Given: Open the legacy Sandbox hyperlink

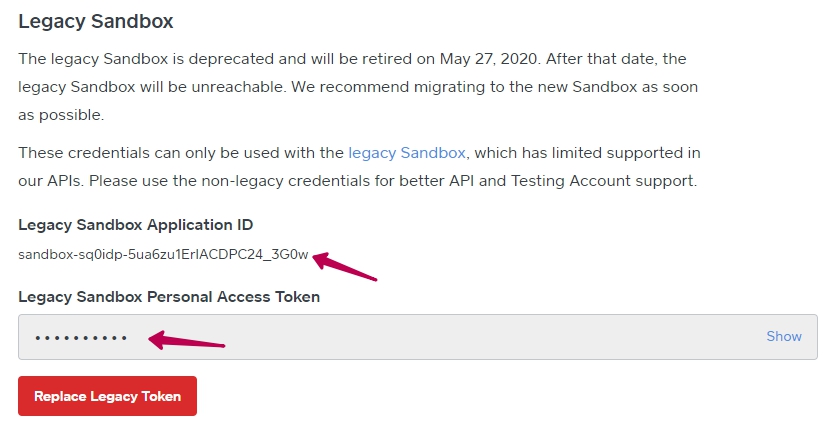Looking at the screenshot, I should tap(407, 153).
